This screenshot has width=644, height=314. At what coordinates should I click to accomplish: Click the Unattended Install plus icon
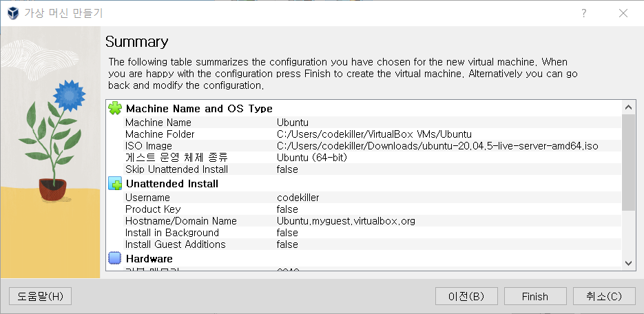[115, 183]
